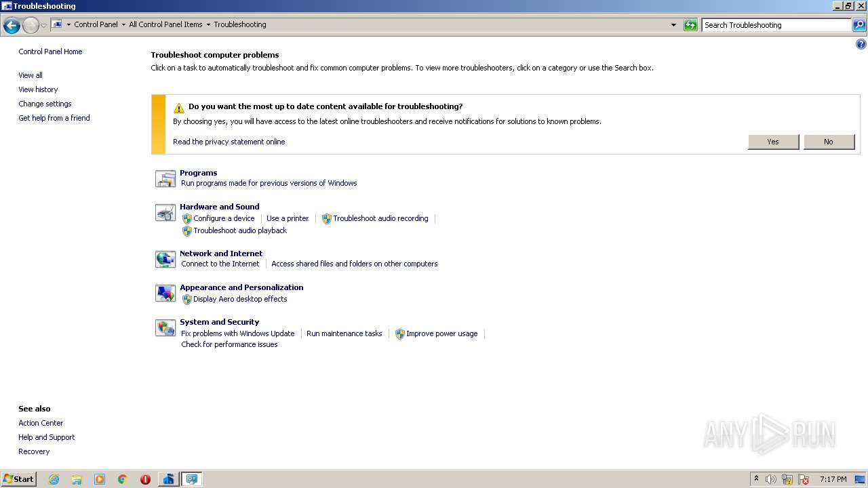This screenshot has width=868, height=488.
Task: Expand the root breadcrumb arrow before Control Panel
Action: (68, 24)
